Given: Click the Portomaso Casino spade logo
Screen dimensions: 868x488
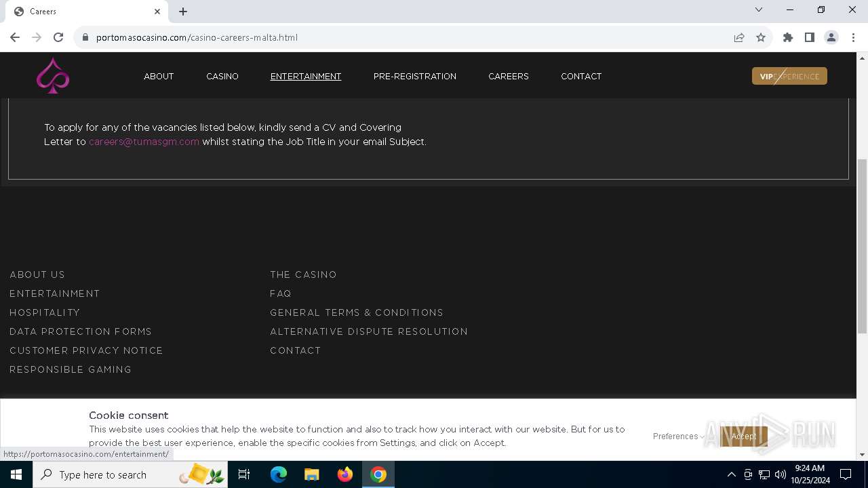Looking at the screenshot, I should coord(53,75).
